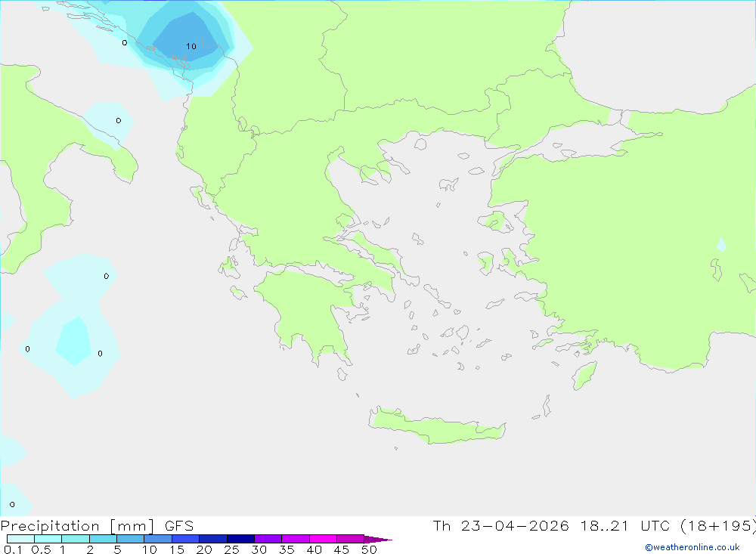
Task: Select the 30 mm purple legend swatch
Action: (x=268, y=539)
